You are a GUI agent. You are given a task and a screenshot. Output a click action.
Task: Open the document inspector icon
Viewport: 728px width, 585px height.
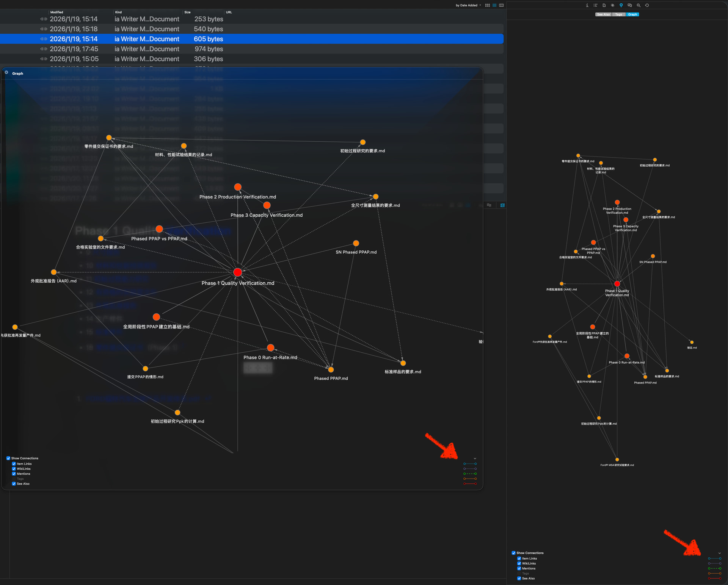(x=604, y=5)
